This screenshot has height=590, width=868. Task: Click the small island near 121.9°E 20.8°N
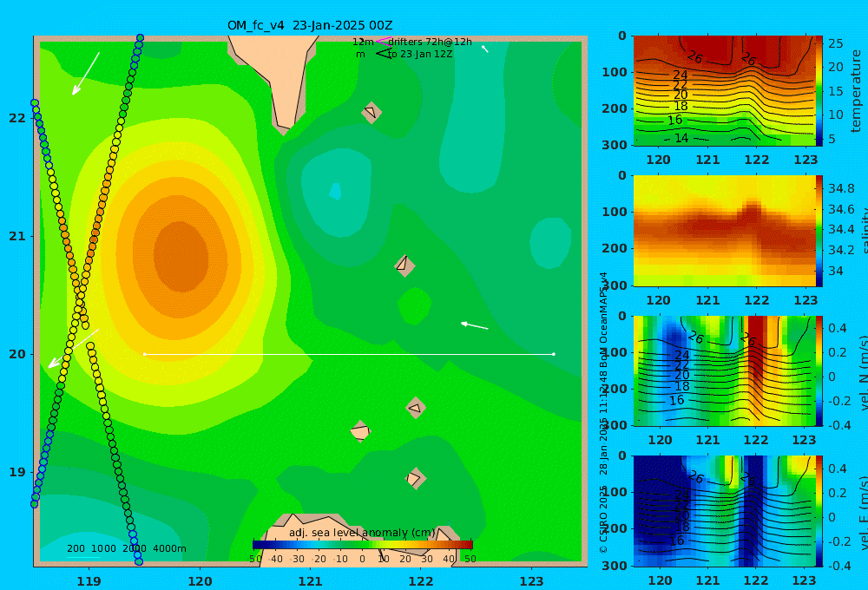[x=404, y=265]
